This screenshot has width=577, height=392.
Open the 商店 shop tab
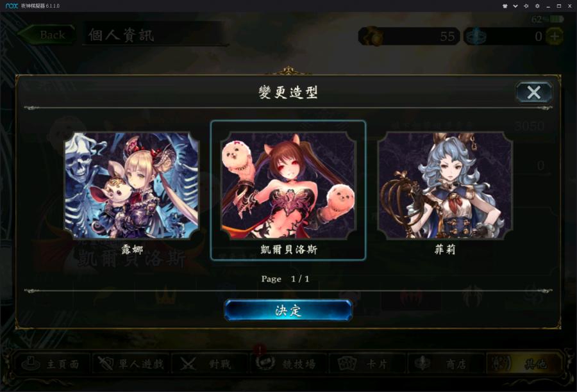[446, 364]
